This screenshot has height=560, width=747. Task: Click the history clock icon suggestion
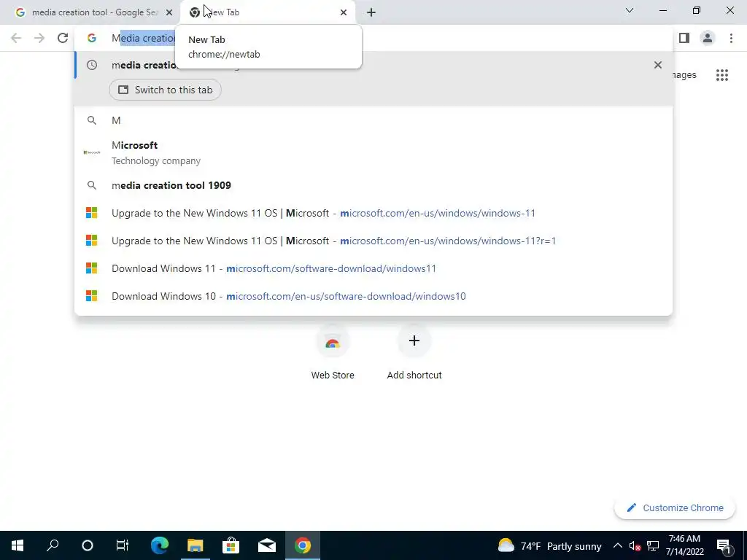pos(92,65)
